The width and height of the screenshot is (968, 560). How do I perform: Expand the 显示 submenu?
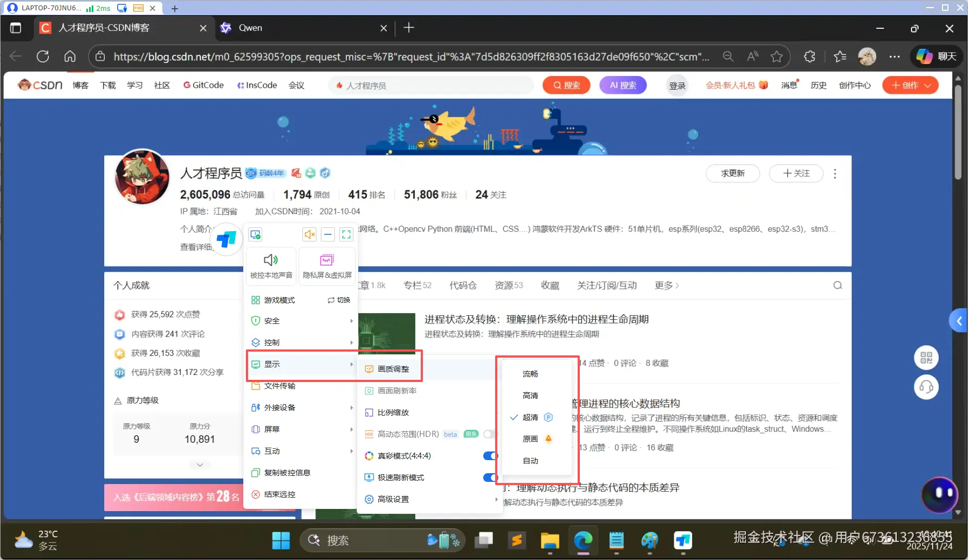302,364
